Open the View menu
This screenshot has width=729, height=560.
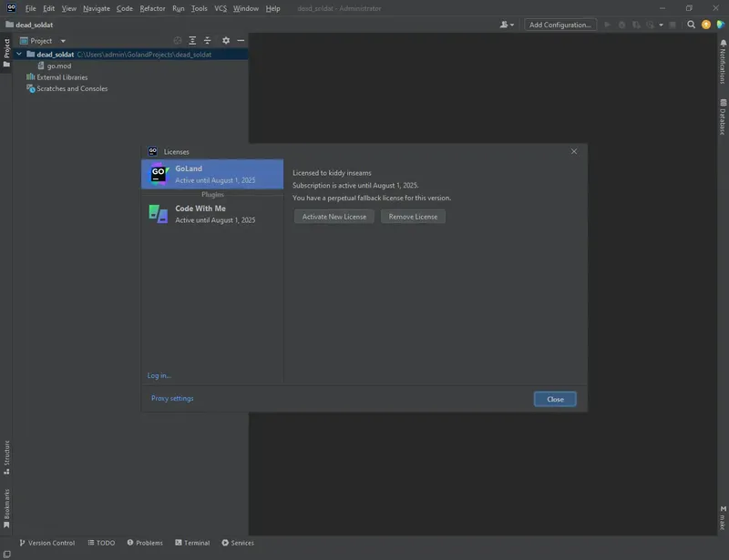(69, 8)
